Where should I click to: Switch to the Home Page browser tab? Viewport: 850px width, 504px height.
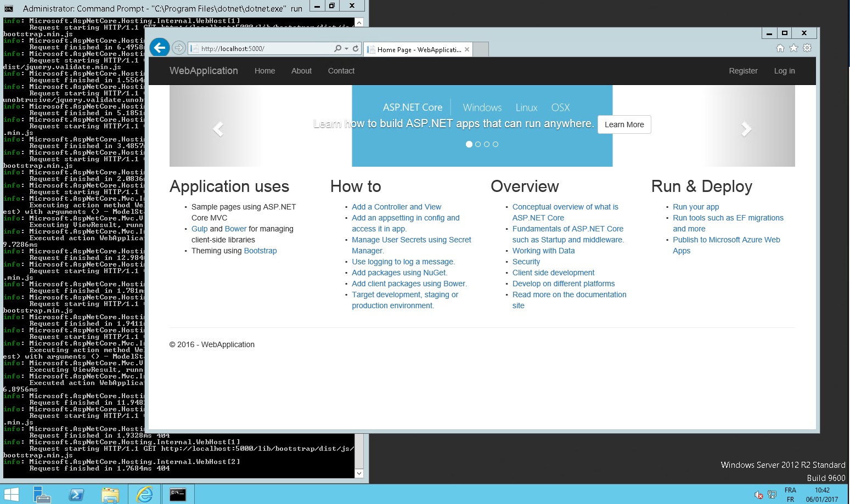[418, 49]
